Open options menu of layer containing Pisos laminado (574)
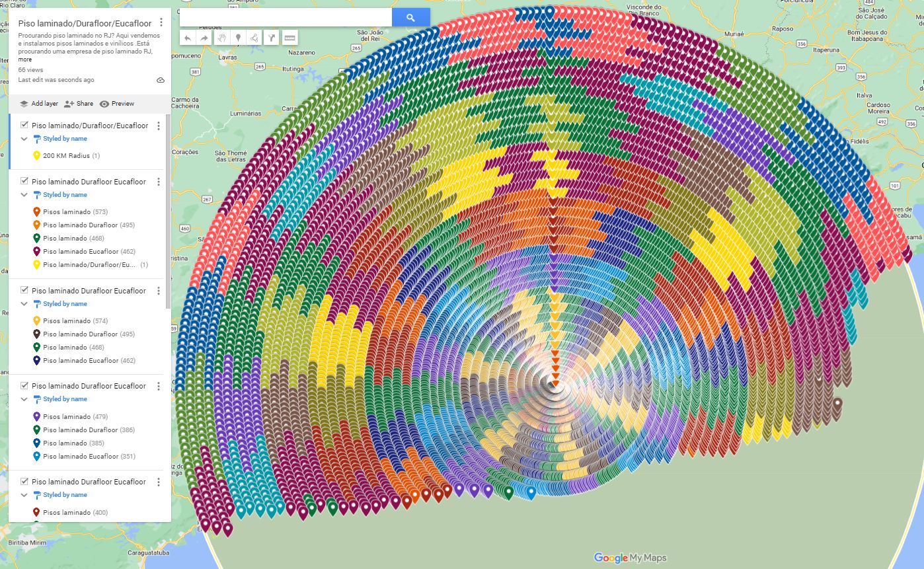The height and width of the screenshot is (569, 924). (159, 291)
